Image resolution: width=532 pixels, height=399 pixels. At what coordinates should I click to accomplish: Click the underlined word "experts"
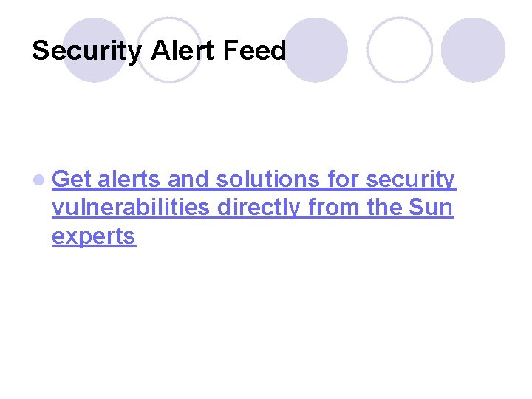coord(94,236)
